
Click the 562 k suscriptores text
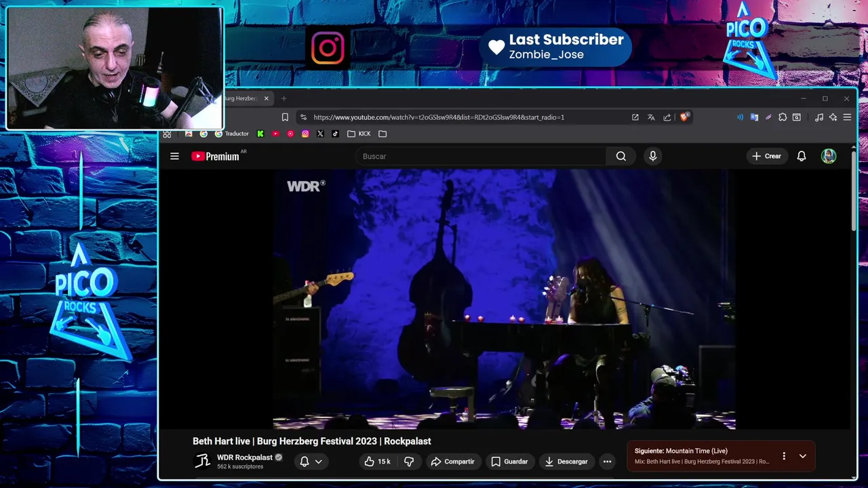240,467
